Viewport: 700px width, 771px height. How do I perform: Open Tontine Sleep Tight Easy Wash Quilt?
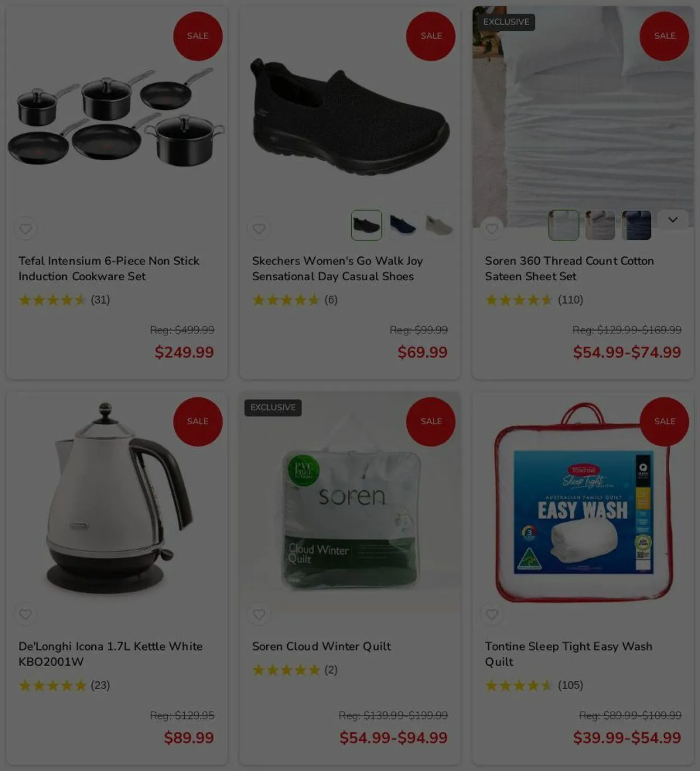[568, 654]
